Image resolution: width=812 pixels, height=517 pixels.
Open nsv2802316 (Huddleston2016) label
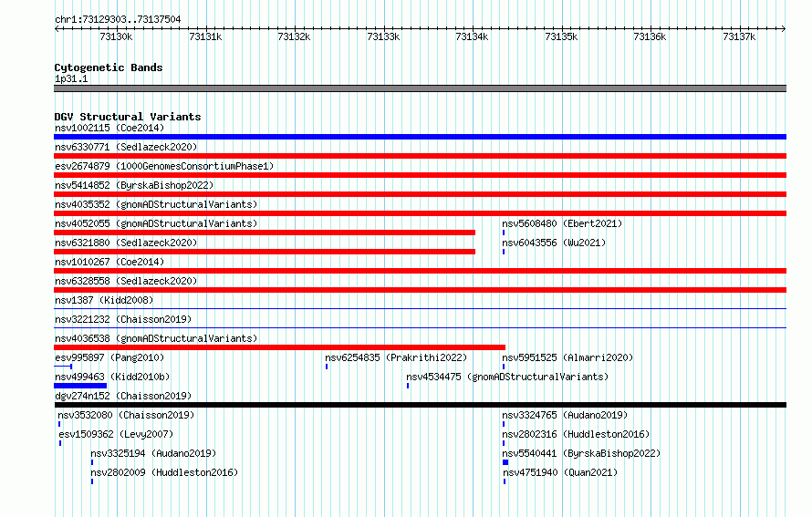[576, 434]
